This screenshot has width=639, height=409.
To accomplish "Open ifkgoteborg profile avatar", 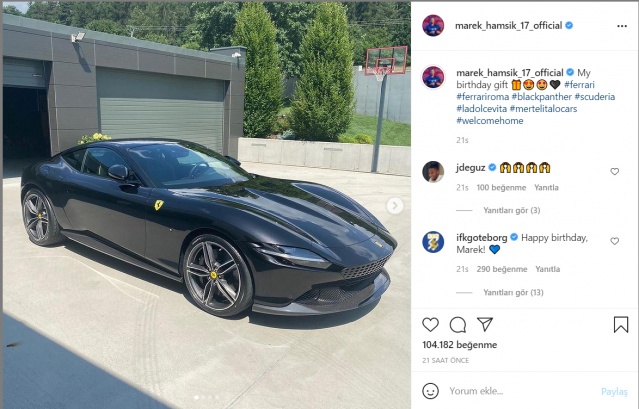I will click(x=433, y=242).
